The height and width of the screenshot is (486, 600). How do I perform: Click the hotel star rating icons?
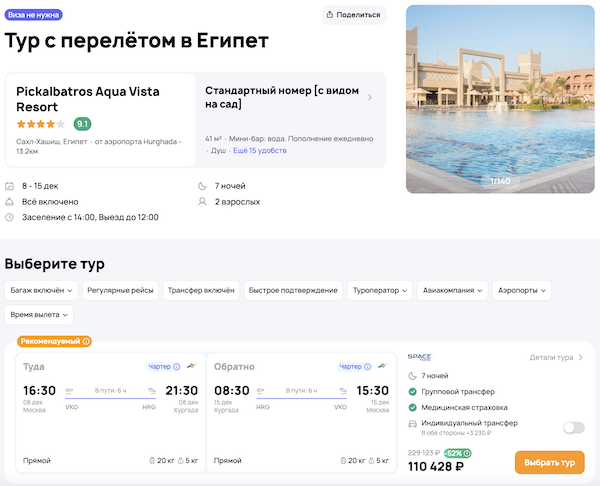41,124
